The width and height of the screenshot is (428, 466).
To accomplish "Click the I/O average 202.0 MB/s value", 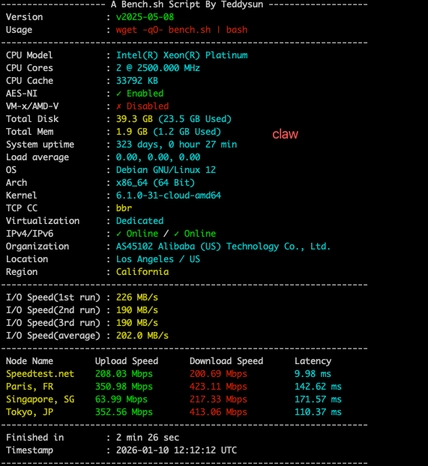I will (142, 336).
